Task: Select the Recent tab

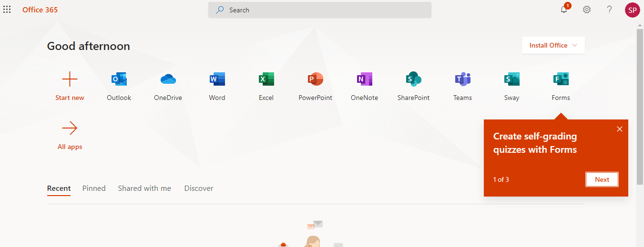Action: pos(59,188)
